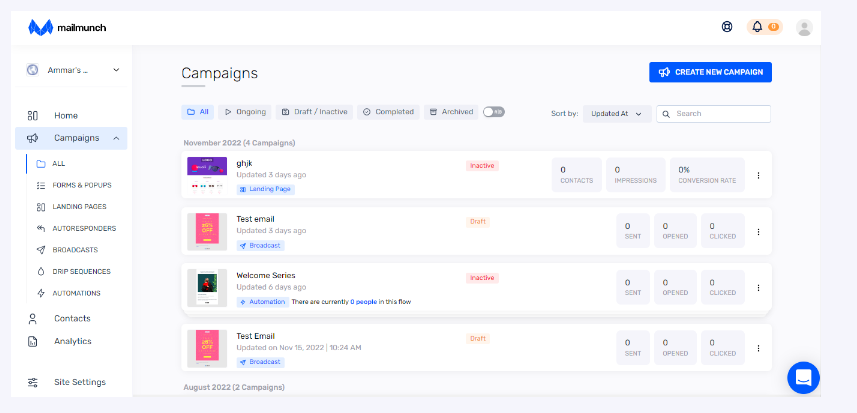
Task: Open the live chat widget
Action: (803, 377)
